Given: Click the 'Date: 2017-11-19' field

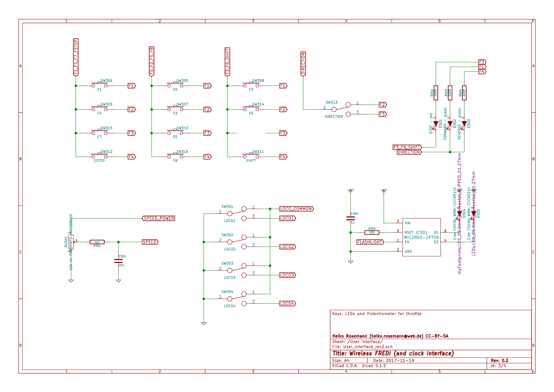Looking at the screenshot, I should (x=394, y=360).
